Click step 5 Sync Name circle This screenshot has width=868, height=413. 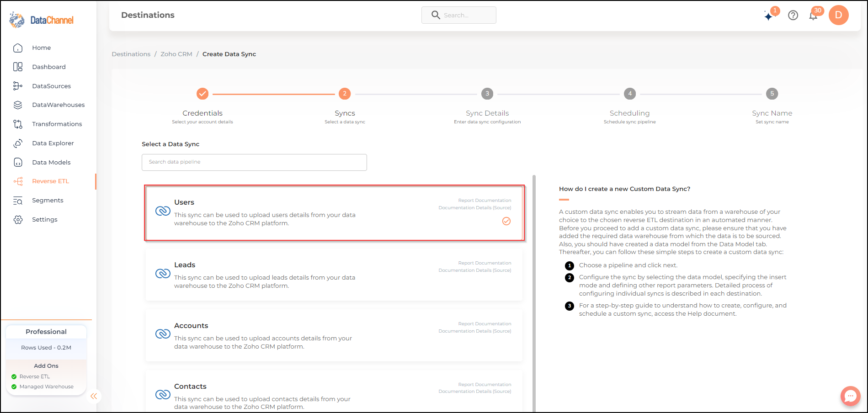[x=772, y=94]
